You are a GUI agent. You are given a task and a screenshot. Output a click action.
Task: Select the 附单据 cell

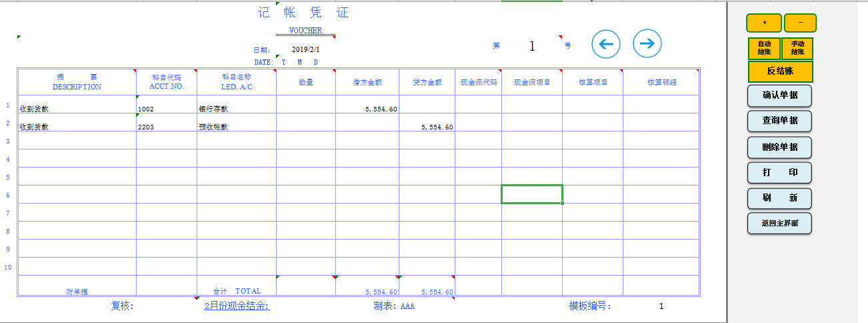77,286
